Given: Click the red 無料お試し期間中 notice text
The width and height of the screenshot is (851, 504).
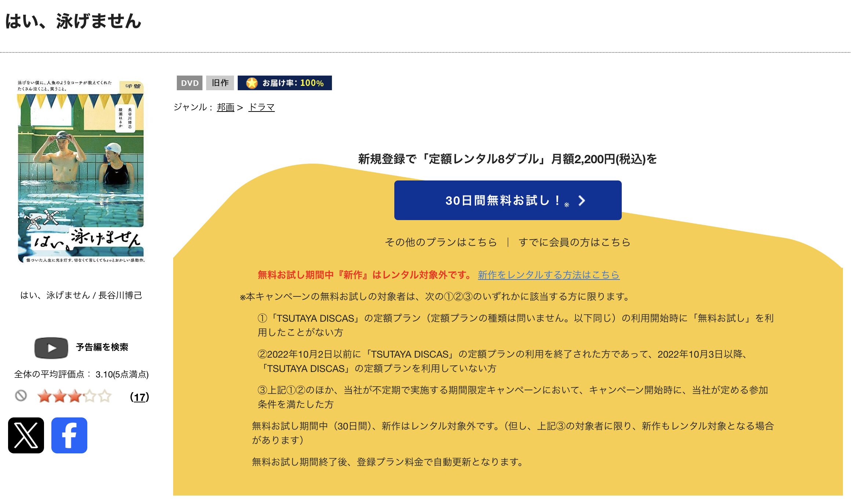Looking at the screenshot, I should pos(365,275).
